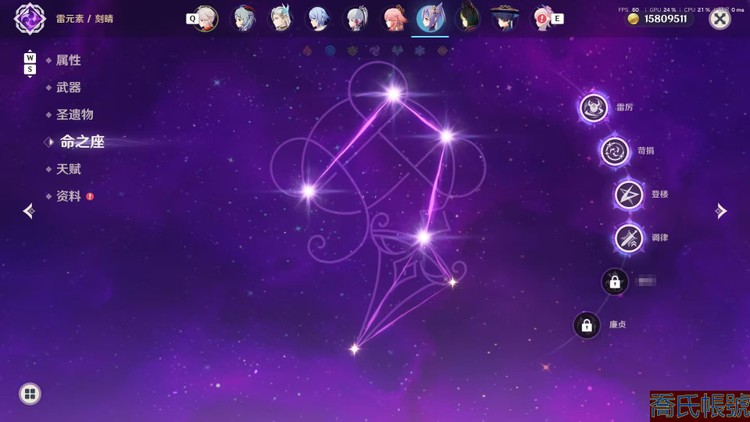750x422 pixels.
Task: Select the pink-haired Yae Miko portrait
Action: click(394, 19)
